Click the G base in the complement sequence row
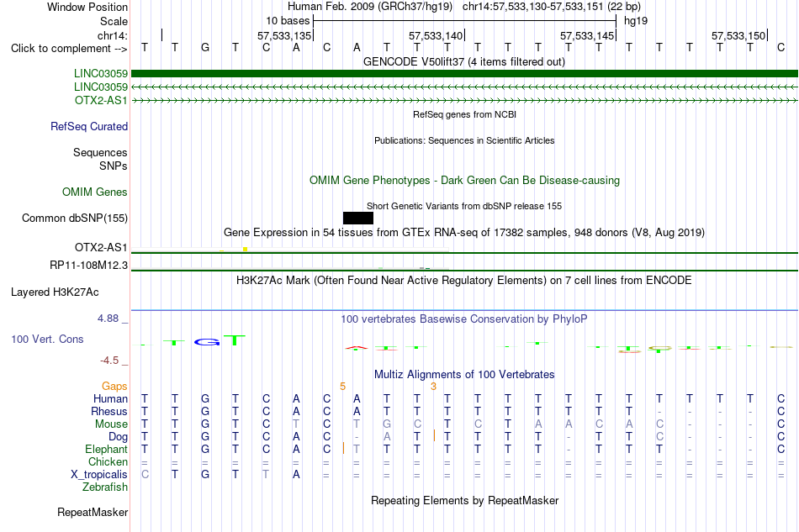 tap(205, 48)
